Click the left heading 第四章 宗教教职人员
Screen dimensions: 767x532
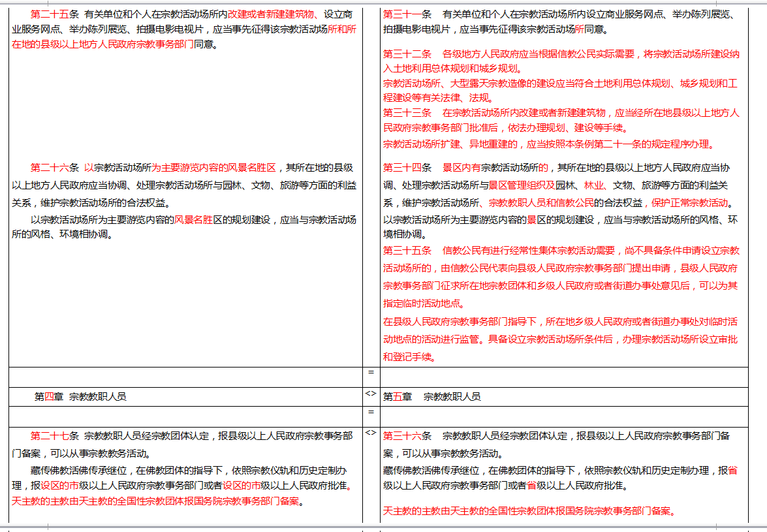[80, 396]
